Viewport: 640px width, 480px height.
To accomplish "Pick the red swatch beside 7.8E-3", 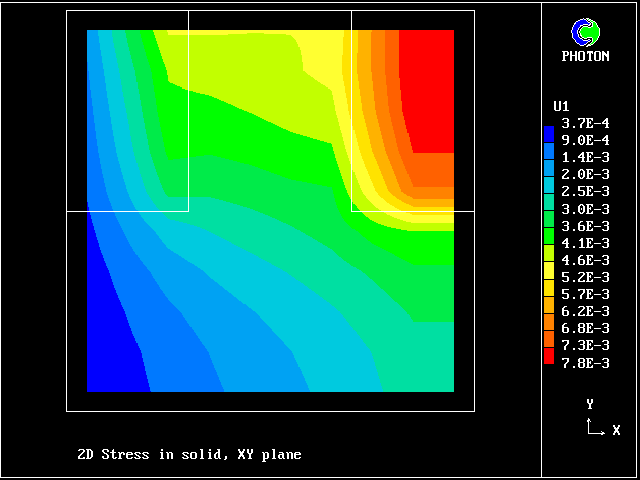I will tap(548, 356).
